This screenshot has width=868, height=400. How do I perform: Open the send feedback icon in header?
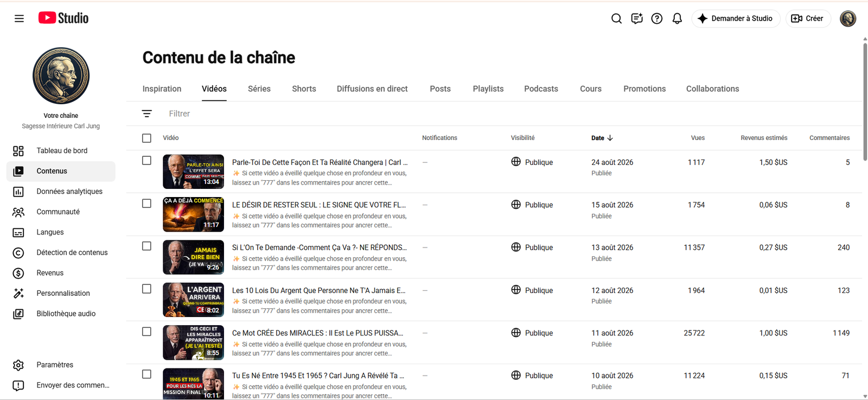[x=637, y=18]
